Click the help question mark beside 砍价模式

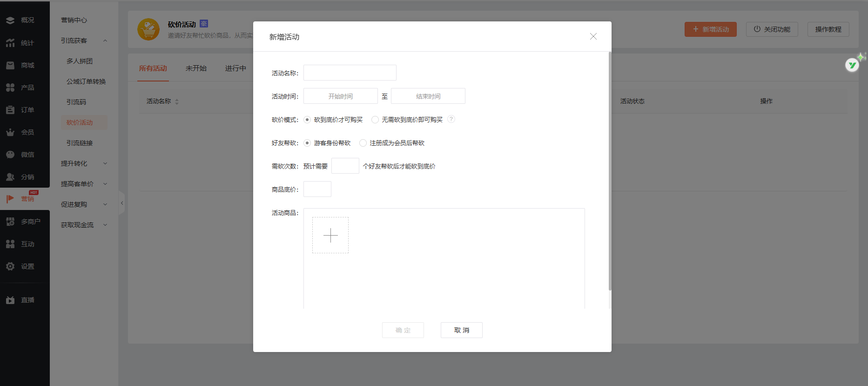pyautogui.click(x=451, y=119)
